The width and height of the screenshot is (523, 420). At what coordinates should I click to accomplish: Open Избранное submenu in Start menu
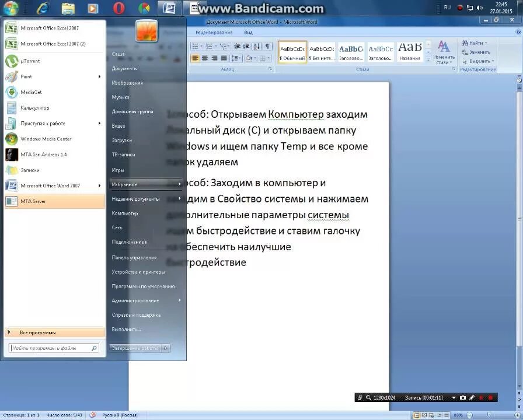point(146,184)
